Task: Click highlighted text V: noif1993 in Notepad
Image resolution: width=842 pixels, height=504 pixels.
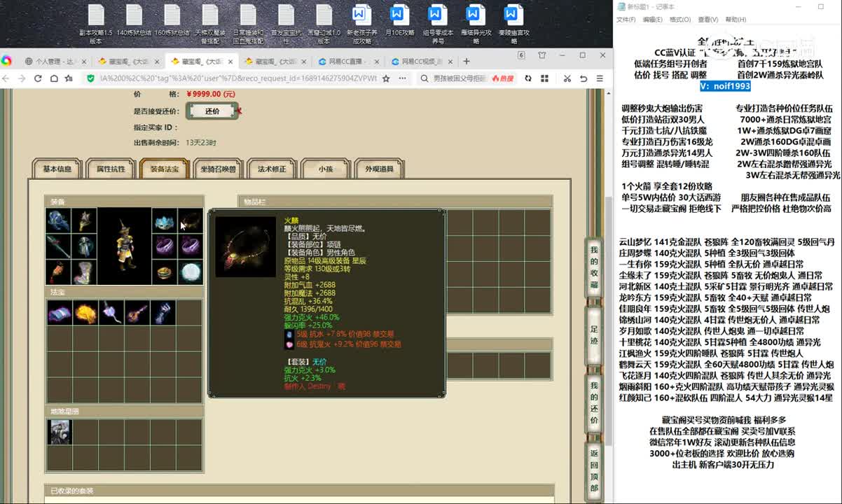Action: click(726, 86)
